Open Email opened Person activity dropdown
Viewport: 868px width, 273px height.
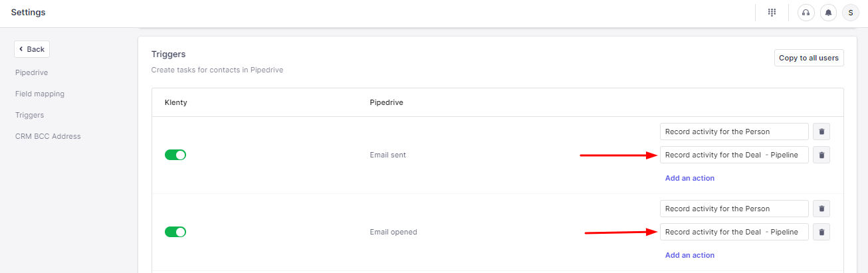pyautogui.click(x=734, y=209)
